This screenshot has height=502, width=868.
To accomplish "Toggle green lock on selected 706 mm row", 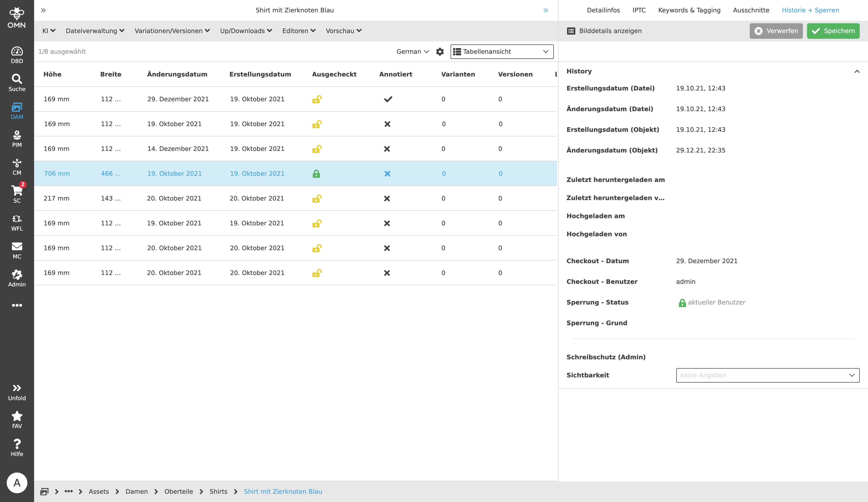I will pyautogui.click(x=316, y=174).
